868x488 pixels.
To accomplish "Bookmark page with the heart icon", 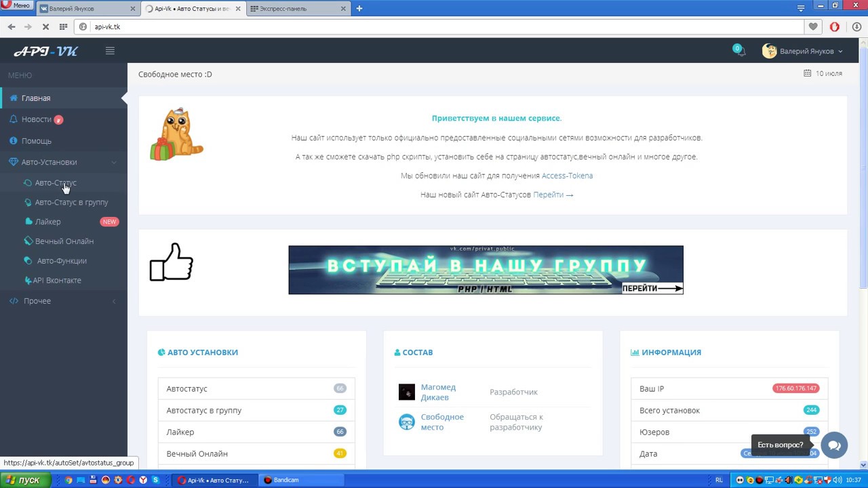I will 812,26.
